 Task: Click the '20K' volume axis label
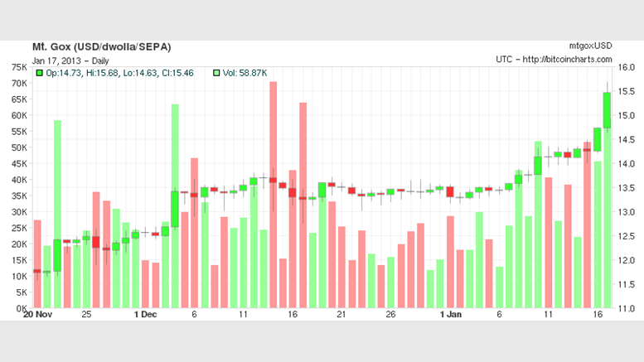(x=19, y=244)
